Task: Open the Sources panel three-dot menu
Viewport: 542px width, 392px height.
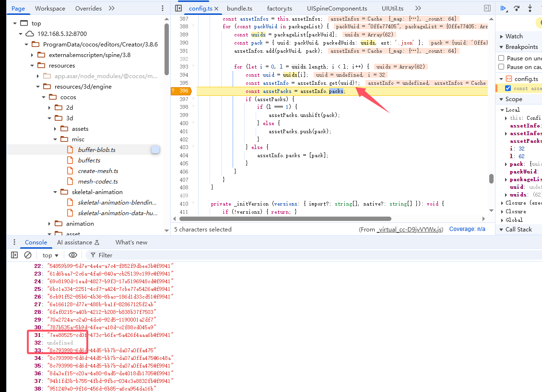Action: [163, 8]
